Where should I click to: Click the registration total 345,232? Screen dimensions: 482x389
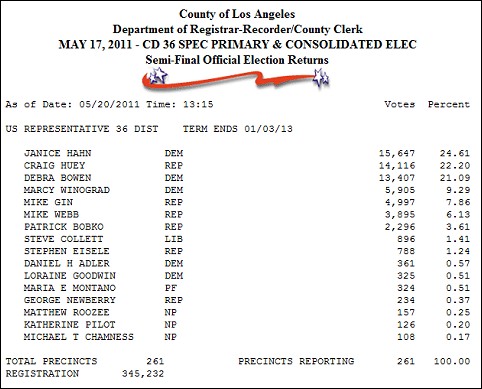coord(143,374)
